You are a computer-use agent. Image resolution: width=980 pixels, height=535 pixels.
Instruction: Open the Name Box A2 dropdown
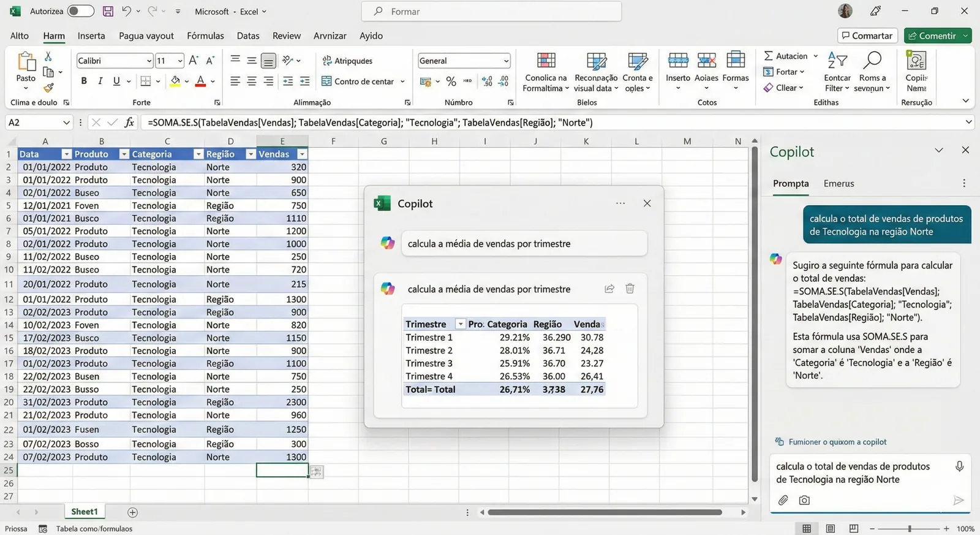pos(66,123)
